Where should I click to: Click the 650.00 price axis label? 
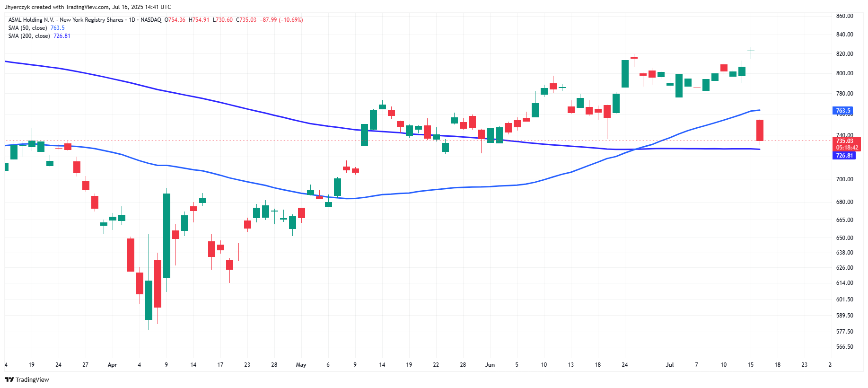coord(844,238)
